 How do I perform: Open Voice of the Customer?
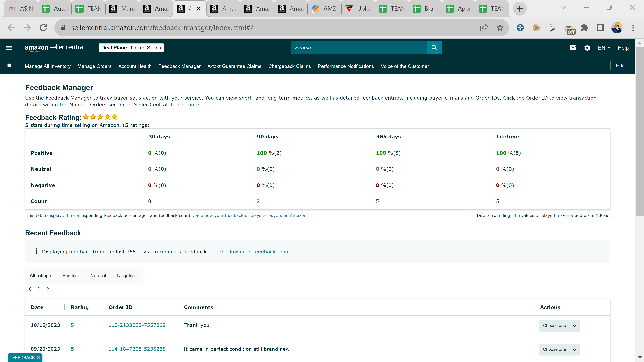tap(405, 66)
